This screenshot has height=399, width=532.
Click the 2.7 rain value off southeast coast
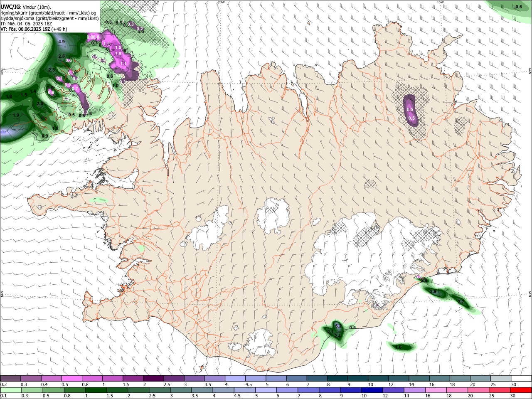point(461,302)
